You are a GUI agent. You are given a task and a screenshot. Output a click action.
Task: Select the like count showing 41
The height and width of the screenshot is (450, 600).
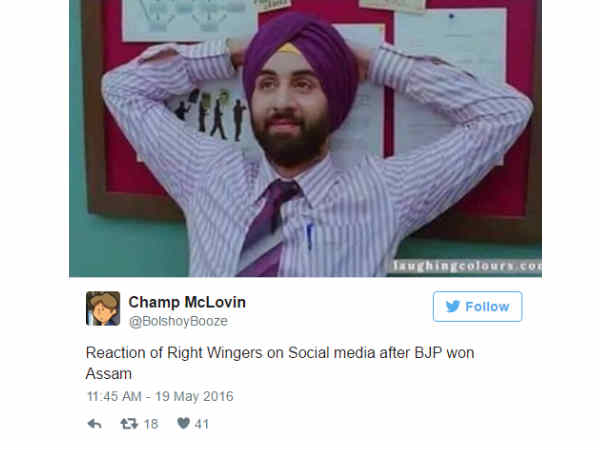(x=202, y=424)
